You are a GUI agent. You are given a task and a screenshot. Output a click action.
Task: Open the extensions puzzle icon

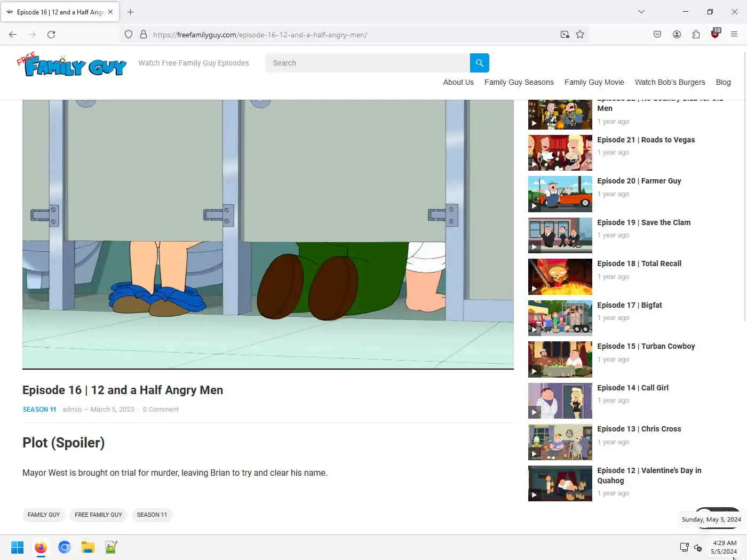pos(696,35)
